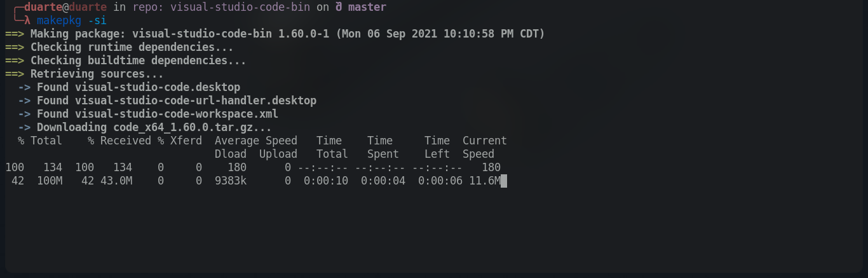Click the terminal cursor block after 11.6M

pos(504,181)
